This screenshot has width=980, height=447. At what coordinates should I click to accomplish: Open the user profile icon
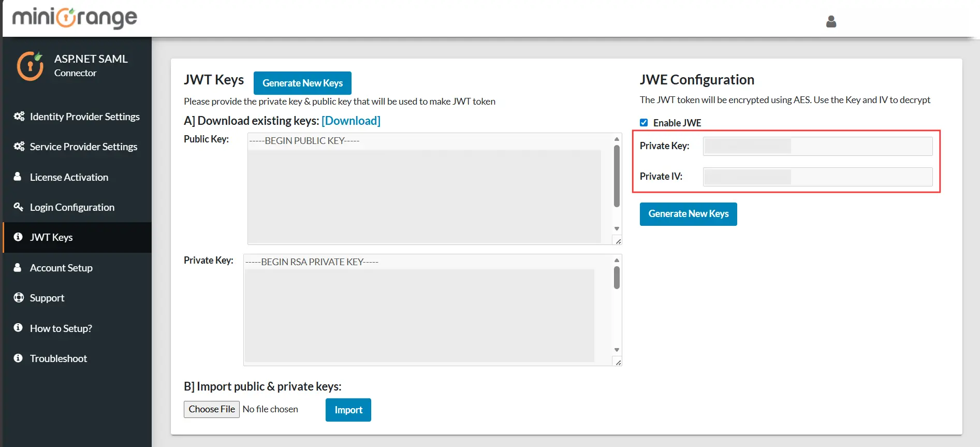831,21
